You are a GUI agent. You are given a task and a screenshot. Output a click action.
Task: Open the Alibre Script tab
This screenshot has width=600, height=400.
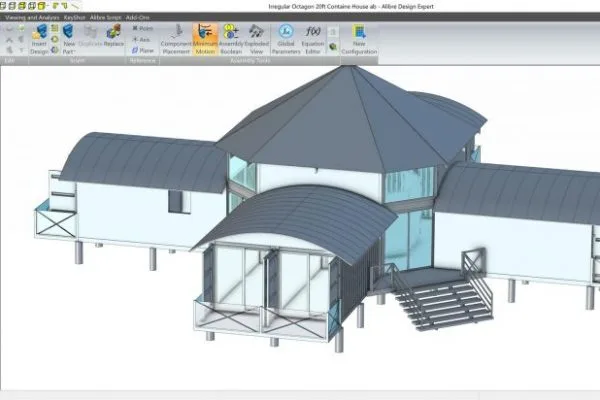pyautogui.click(x=106, y=17)
